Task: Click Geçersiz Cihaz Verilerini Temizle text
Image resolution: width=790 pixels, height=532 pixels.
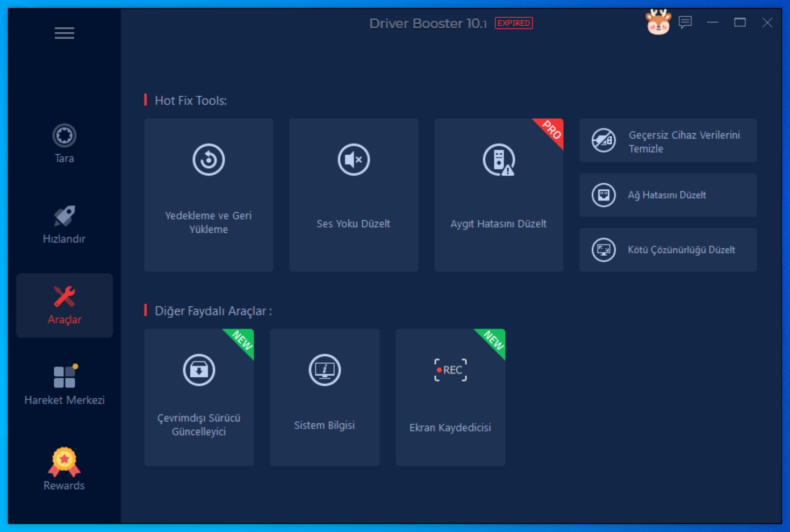Action: click(x=684, y=142)
